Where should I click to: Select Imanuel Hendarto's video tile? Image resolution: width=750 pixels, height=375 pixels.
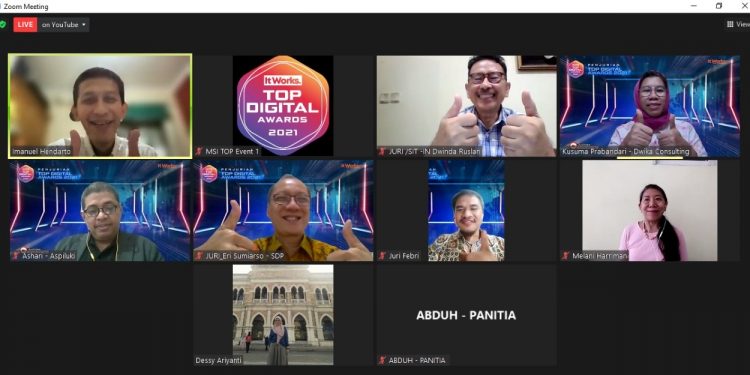(x=100, y=106)
